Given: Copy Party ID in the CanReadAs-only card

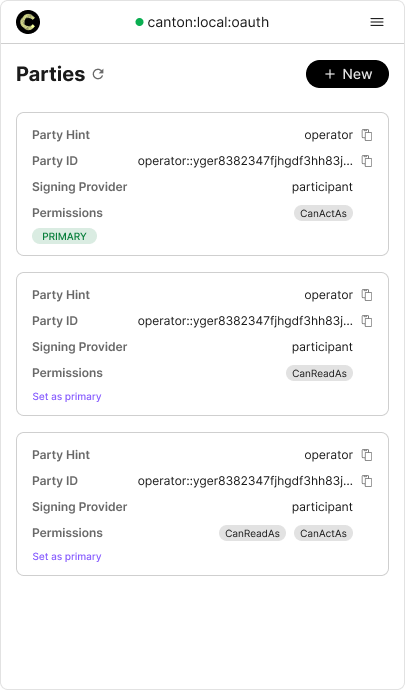Looking at the screenshot, I should pos(367,321).
